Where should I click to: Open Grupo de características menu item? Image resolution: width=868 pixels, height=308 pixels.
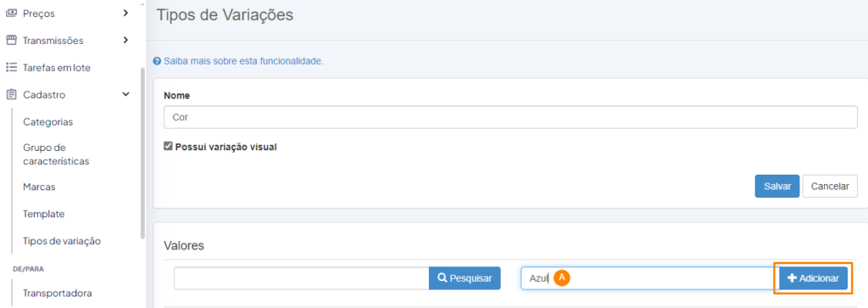[56, 154]
